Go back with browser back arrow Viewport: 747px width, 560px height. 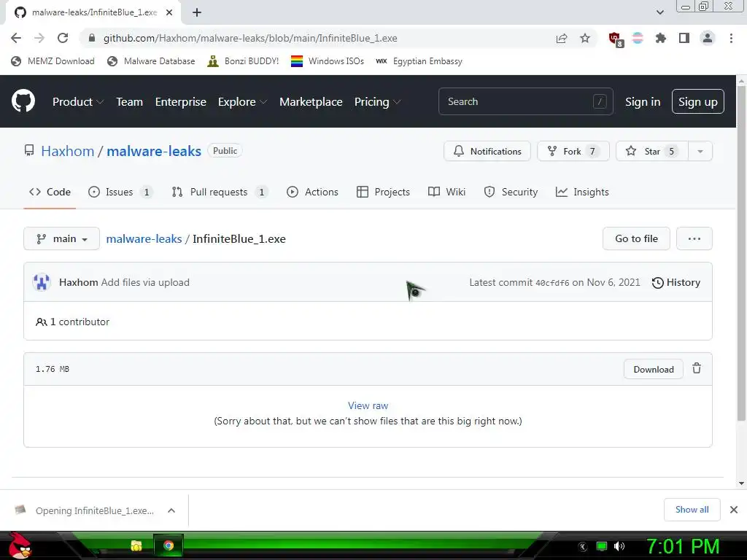tap(16, 38)
